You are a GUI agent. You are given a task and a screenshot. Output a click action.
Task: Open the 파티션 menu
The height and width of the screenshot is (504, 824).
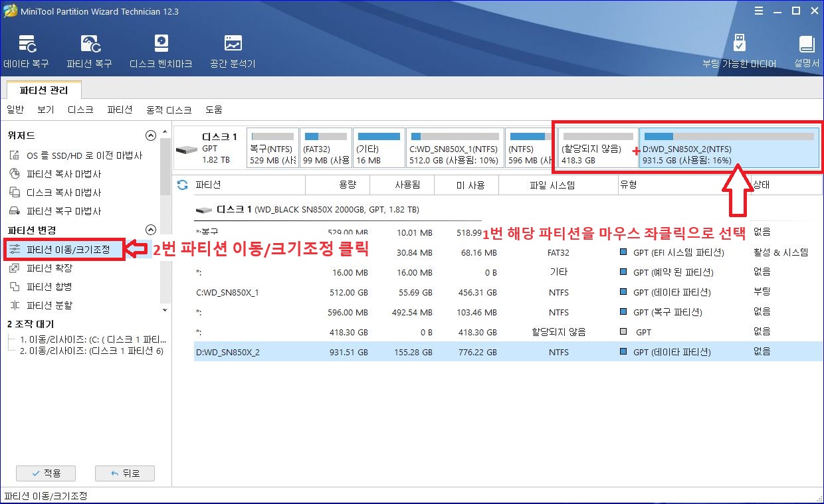click(120, 110)
